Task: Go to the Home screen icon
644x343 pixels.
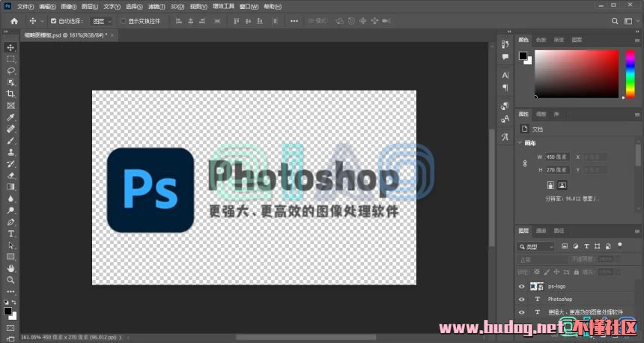Action: tap(14, 21)
